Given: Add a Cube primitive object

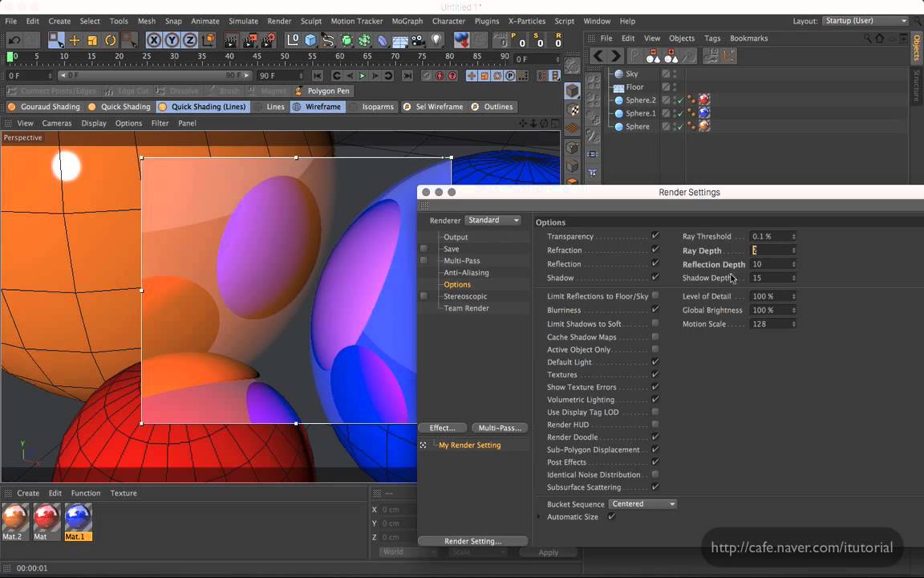Looking at the screenshot, I should click(310, 40).
